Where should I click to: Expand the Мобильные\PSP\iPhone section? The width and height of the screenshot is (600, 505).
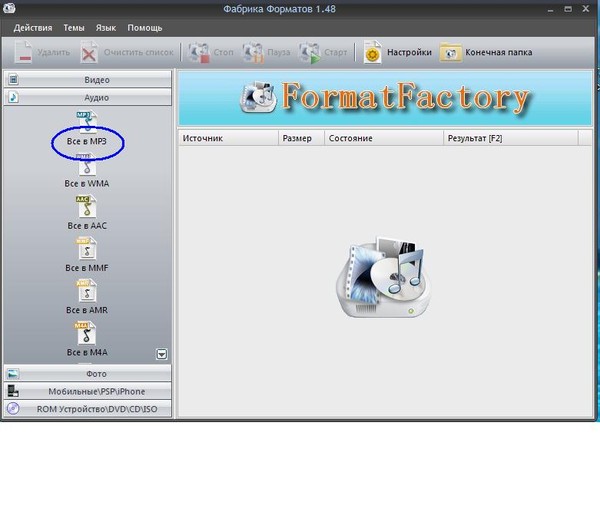coord(88,391)
